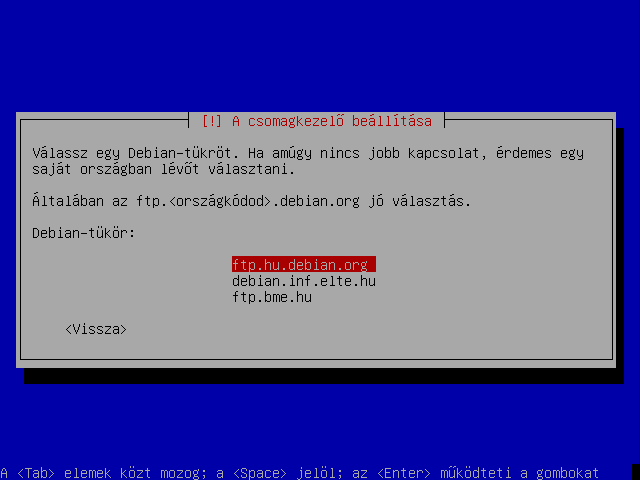
Task: Click the Általában az ftp hint sentence
Action: coord(251,201)
